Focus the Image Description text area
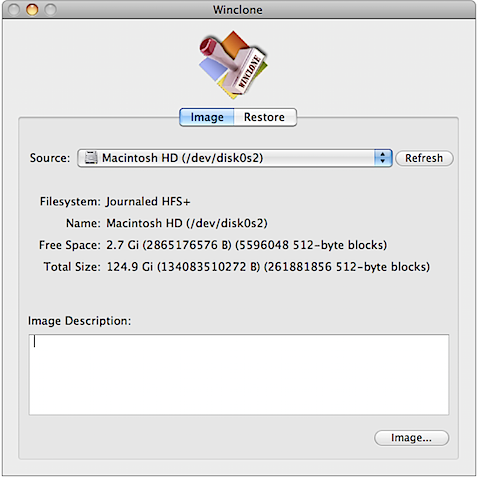 239,375
